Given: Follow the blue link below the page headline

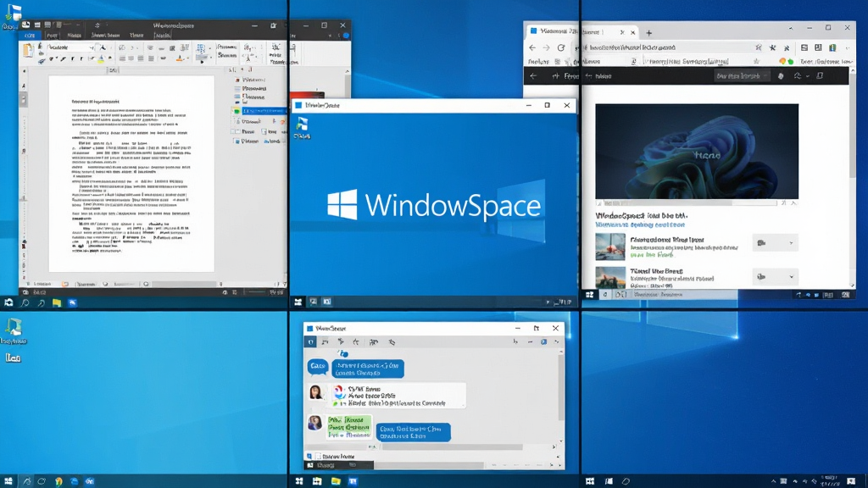Looking at the screenshot, I should 640,225.
